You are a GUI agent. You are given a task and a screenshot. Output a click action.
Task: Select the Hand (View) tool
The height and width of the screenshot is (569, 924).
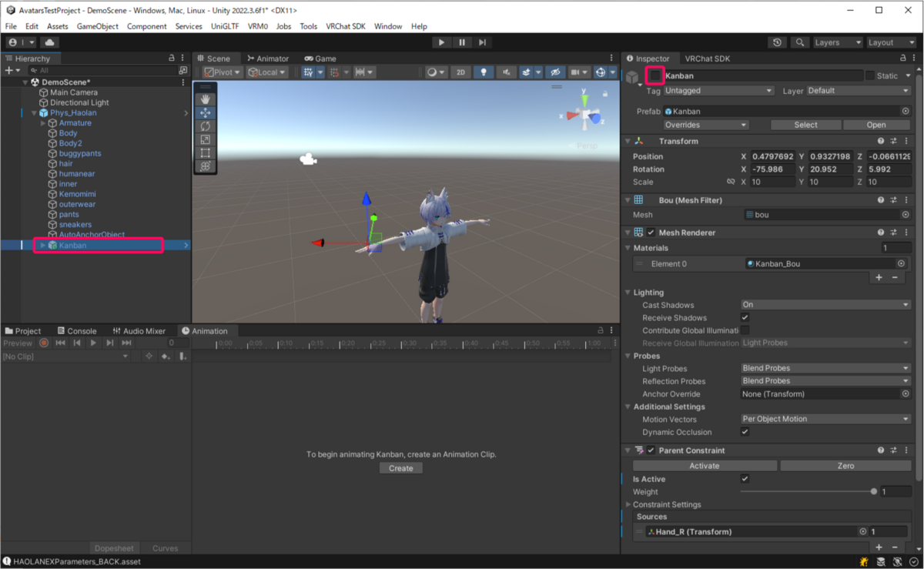[205, 99]
